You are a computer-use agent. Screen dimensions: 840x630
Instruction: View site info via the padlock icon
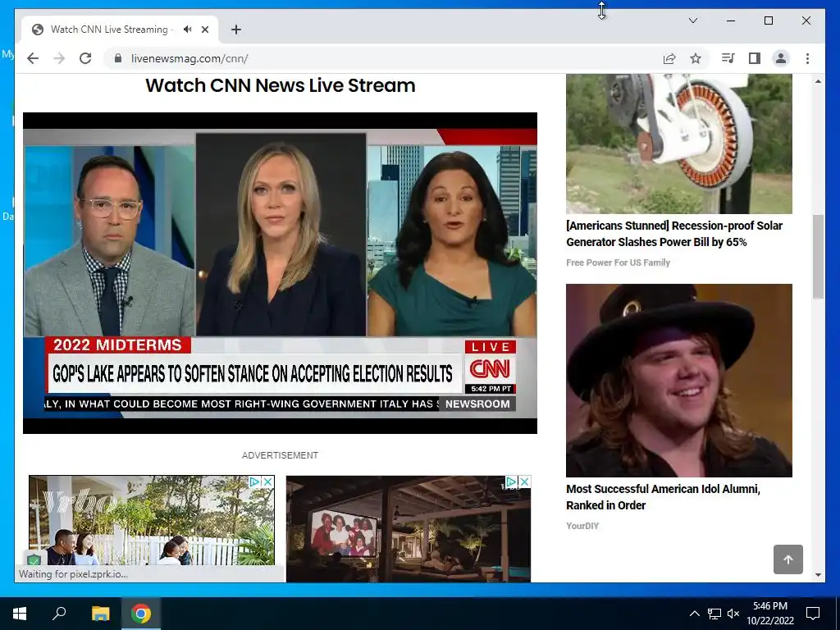[118, 58]
